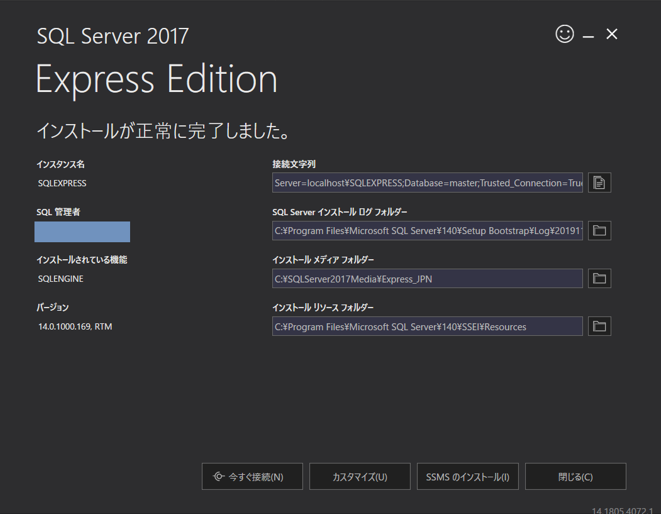The image size is (661, 514).
Task: Select the connection string text field
Action: [427, 183]
